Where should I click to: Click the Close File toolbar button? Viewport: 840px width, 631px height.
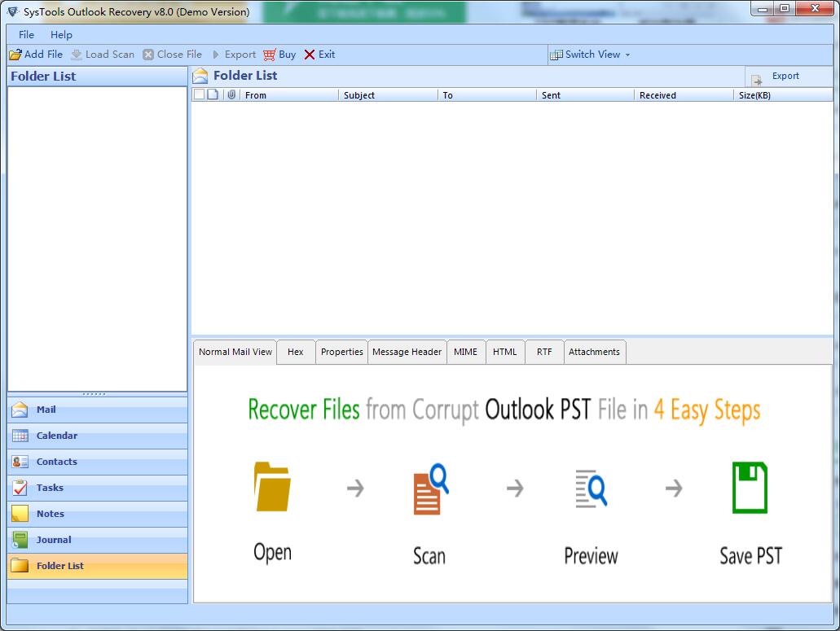point(173,55)
